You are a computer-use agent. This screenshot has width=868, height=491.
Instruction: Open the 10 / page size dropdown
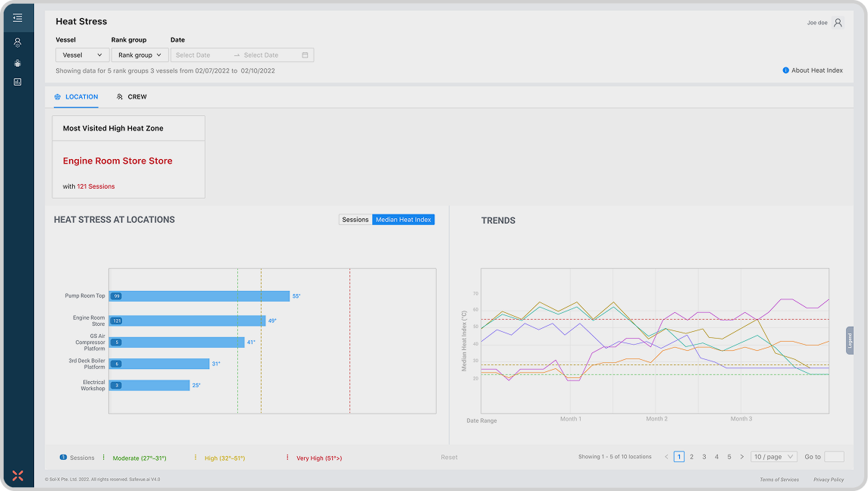coord(773,457)
